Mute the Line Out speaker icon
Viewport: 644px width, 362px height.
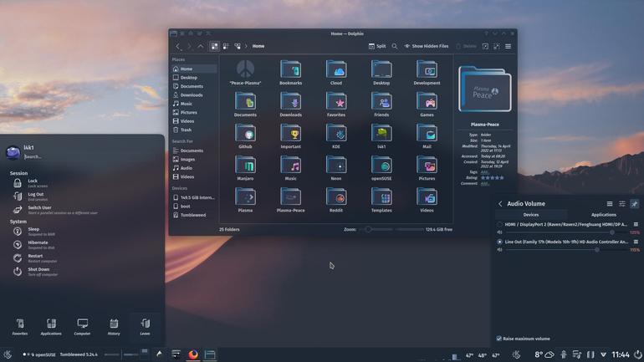pyautogui.click(x=499, y=249)
